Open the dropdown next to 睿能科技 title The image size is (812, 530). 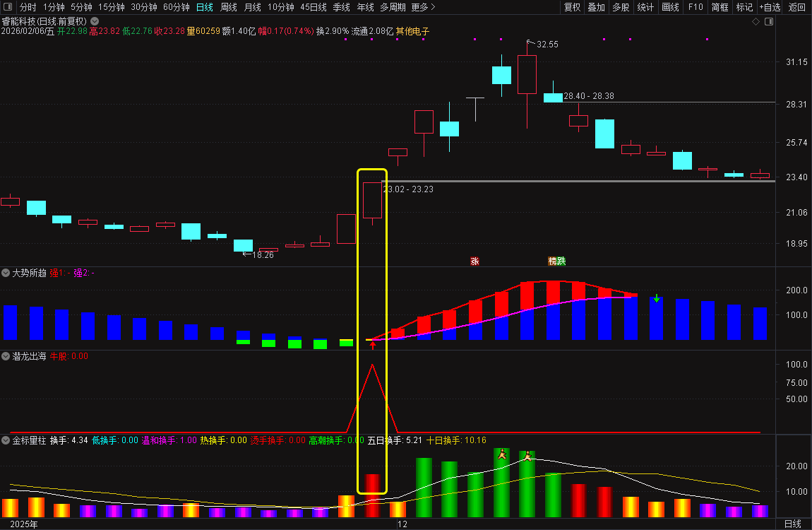pos(95,21)
